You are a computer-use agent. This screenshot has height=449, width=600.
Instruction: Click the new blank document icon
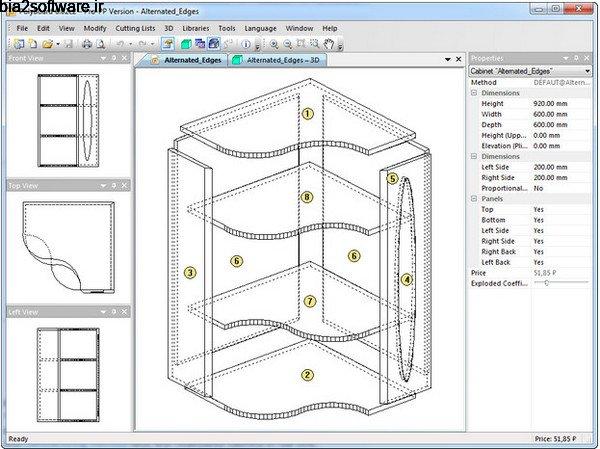click(33, 44)
